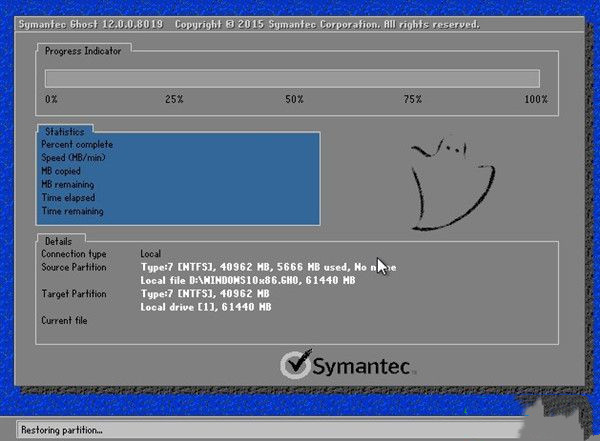Click the 'Speed (MB/min)' statistic row
The width and height of the screenshot is (600, 441).
pyautogui.click(x=73, y=158)
